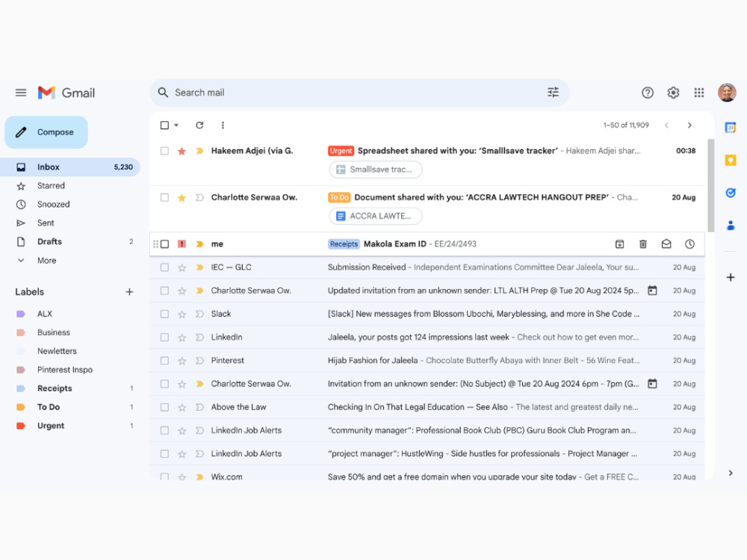Image resolution: width=747 pixels, height=560 pixels.
Task: Hide the side panel arrow
Action: [x=731, y=473]
